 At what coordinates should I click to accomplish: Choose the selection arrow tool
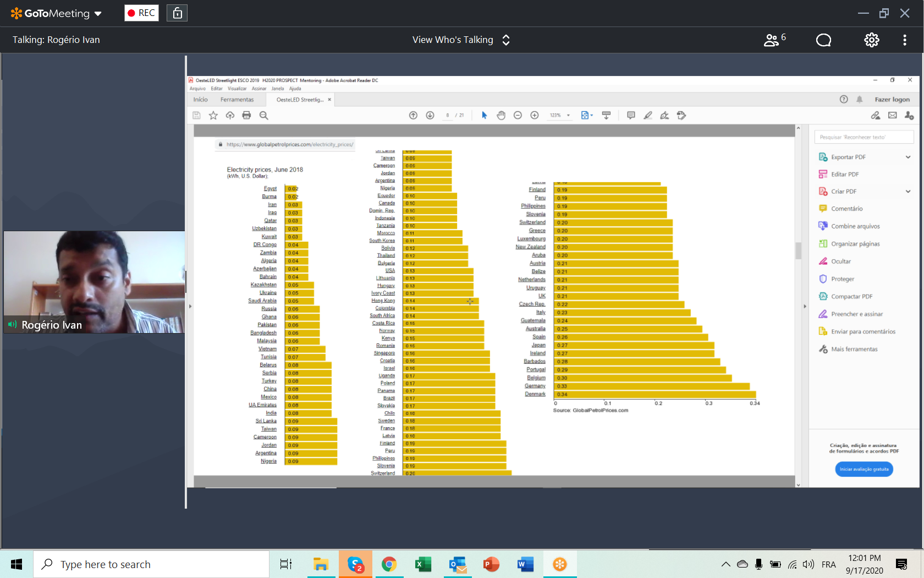pyautogui.click(x=484, y=115)
